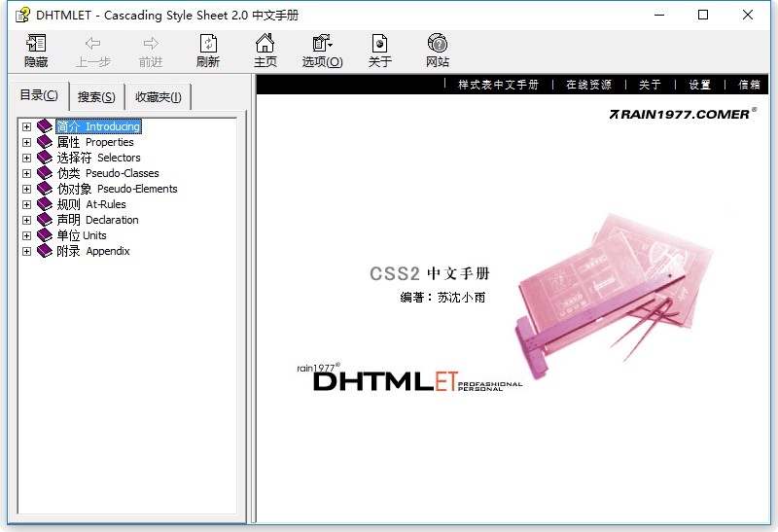Select the 属性 Properties tree label

tap(94, 142)
